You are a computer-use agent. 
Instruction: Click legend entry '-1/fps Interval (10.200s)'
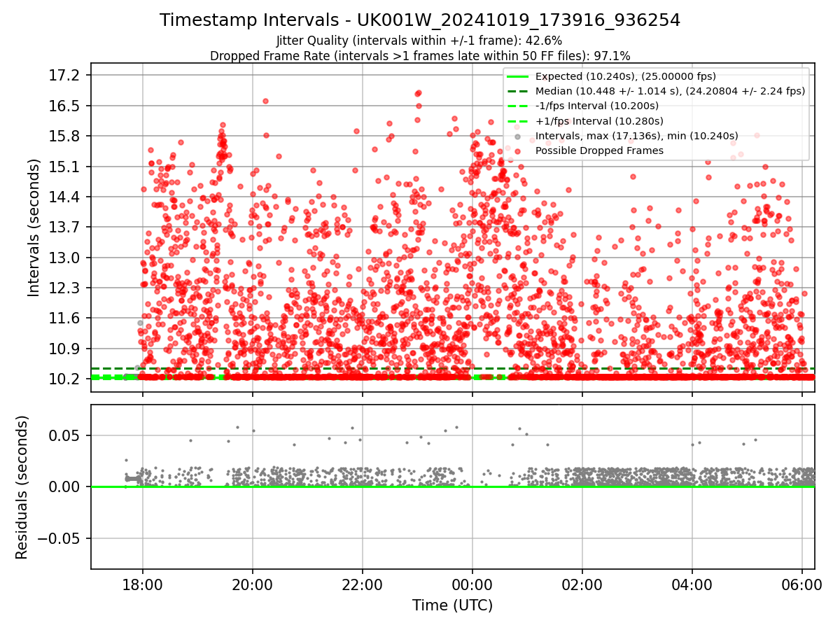click(596, 106)
